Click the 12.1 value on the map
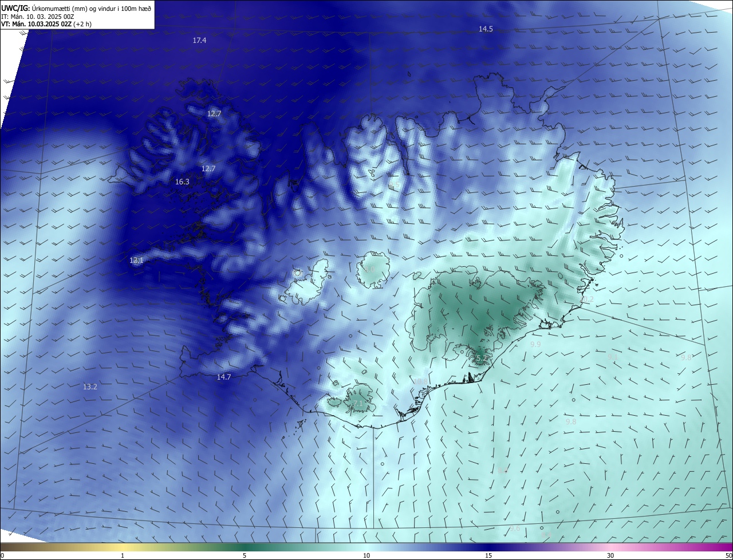The height and width of the screenshot is (560, 733). click(x=136, y=260)
